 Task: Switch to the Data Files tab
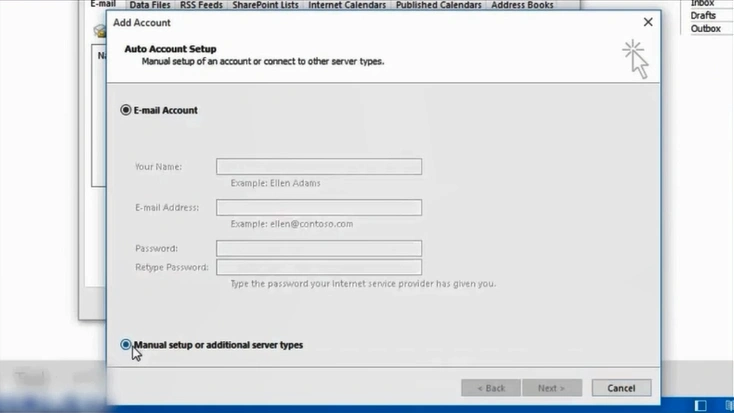[150, 5]
